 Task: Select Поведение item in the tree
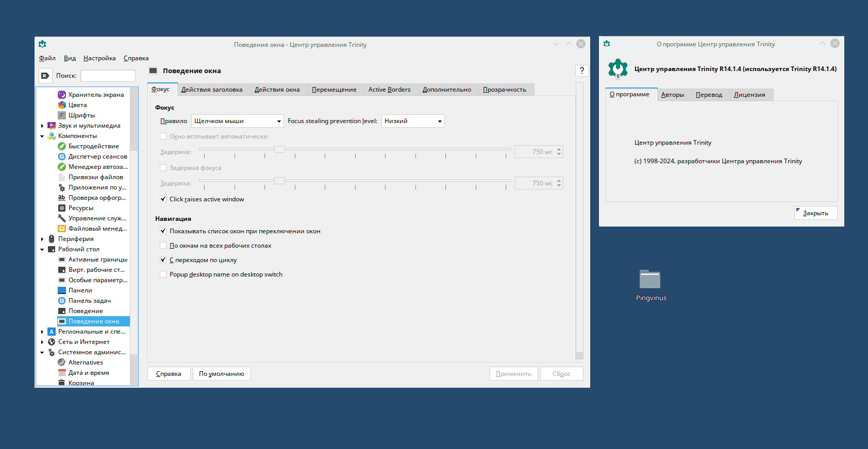click(86, 311)
